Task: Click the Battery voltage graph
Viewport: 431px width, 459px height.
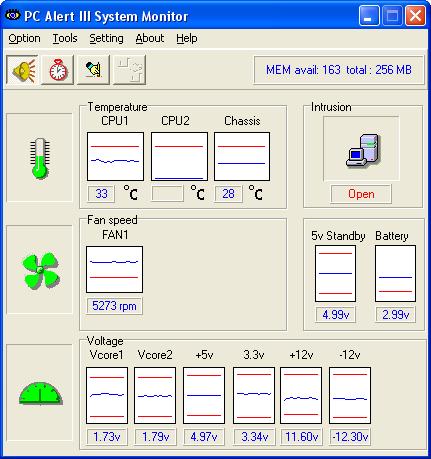Action: (395, 273)
